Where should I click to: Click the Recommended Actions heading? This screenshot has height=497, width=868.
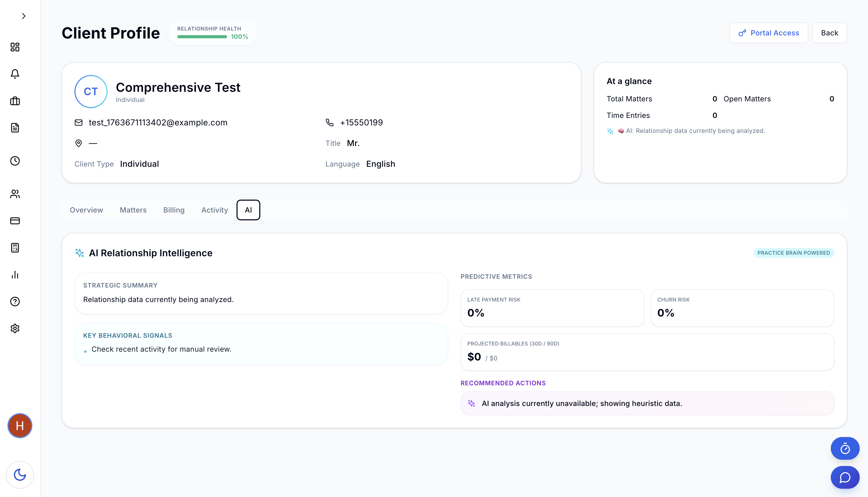click(503, 383)
